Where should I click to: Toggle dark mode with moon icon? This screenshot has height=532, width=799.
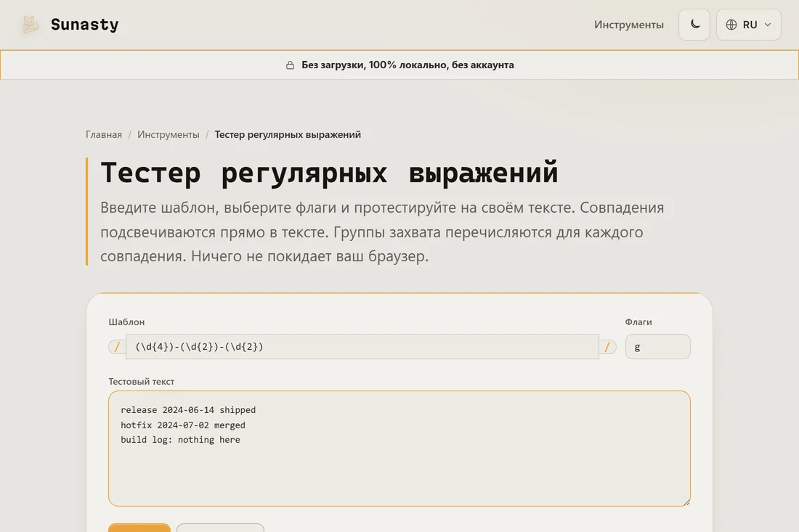click(x=694, y=25)
